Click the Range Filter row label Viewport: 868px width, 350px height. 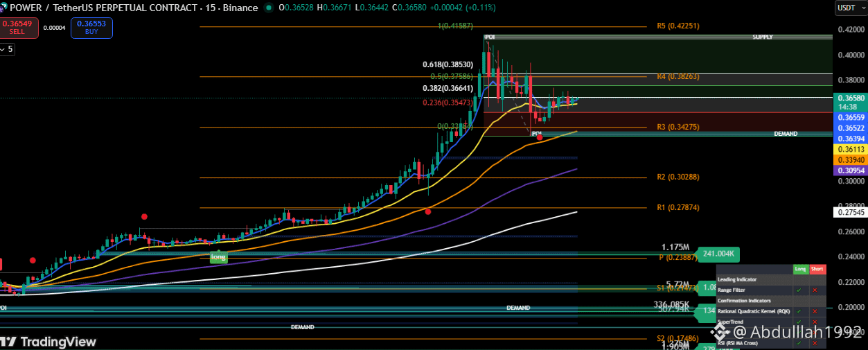[731, 290]
